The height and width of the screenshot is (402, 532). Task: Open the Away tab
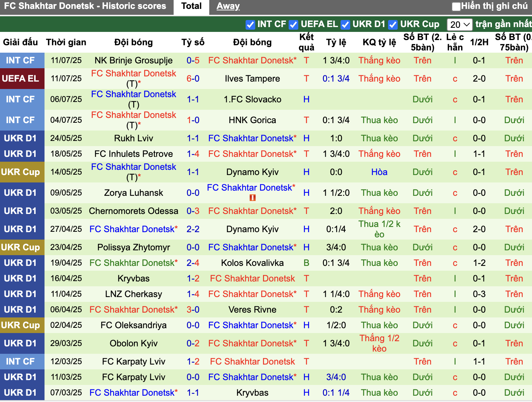[228, 6]
